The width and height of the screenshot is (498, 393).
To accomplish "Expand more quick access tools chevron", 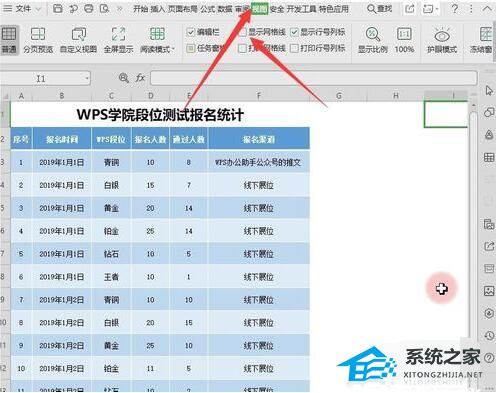I will [x=119, y=9].
